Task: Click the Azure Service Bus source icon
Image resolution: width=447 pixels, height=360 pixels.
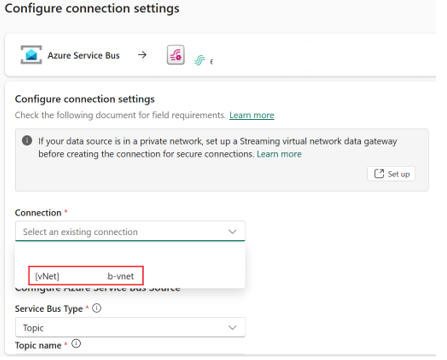Action: click(x=31, y=55)
